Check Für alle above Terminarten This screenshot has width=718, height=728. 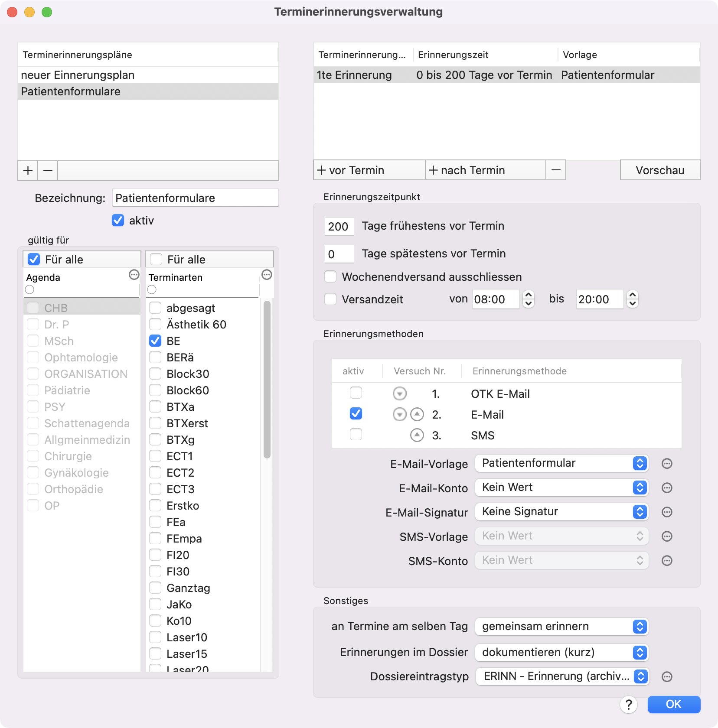pyautogui.click(x=156, y=260)
